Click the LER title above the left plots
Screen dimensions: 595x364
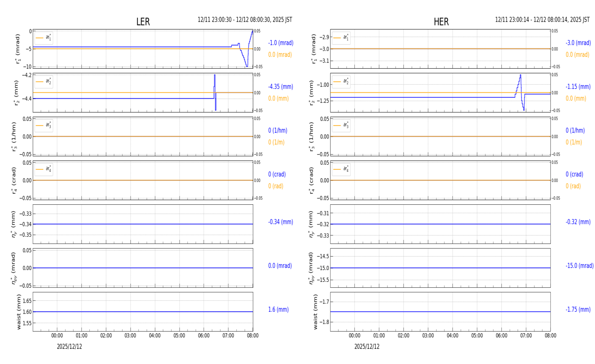pyautogui.click(x=143, y=22)
